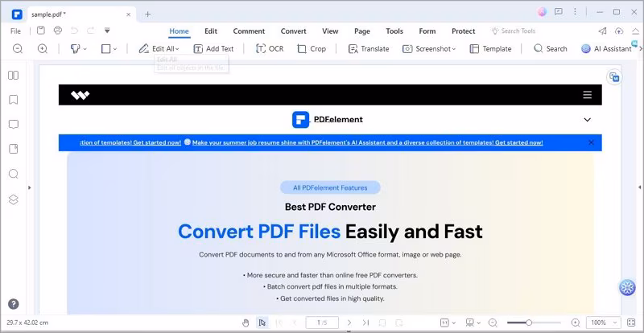
Task: Click the Search tool in toolbar
Action: point(550,48)
